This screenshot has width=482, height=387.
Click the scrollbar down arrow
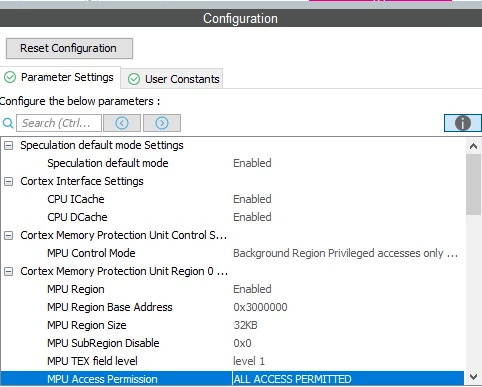tap(473, 377)
